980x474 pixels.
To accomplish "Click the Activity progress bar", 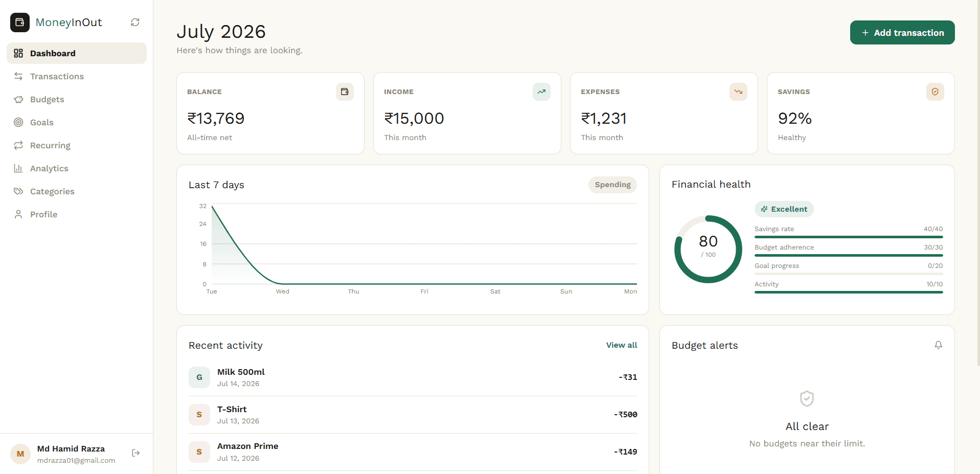I will [x=849, y=292].
